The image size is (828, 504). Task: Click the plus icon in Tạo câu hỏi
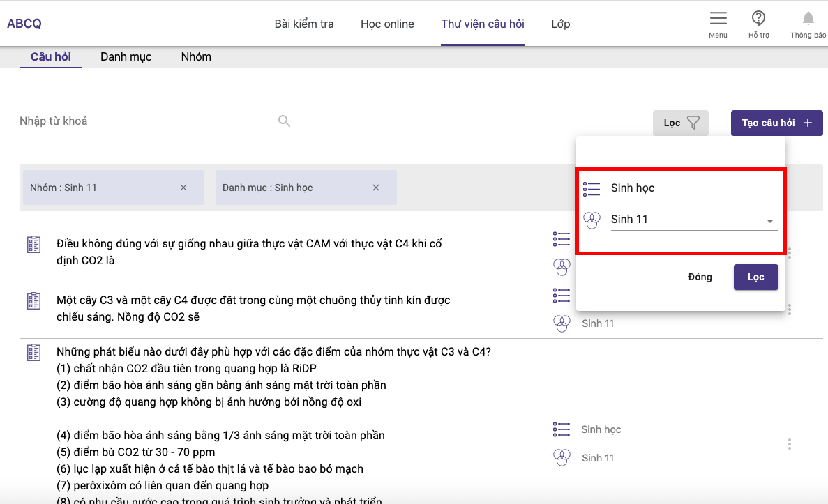pyautogui.click(x=807, y=123)
